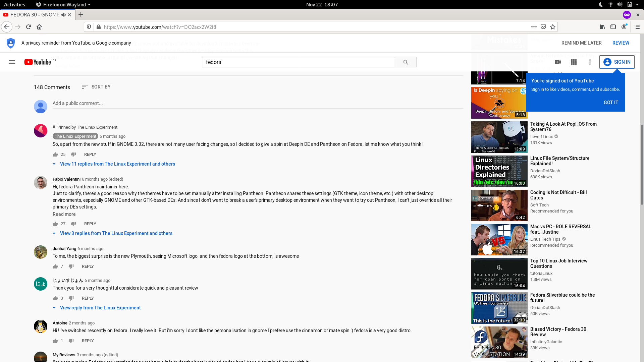Open the Firefox library icon
This screenshot has width=644, height=362.
click(x=602, y=27)
